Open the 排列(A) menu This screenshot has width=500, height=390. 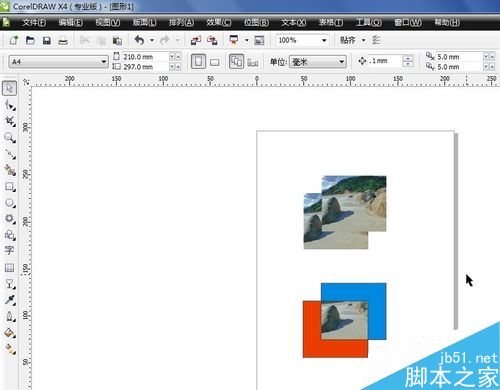click(x=181, y=23)
